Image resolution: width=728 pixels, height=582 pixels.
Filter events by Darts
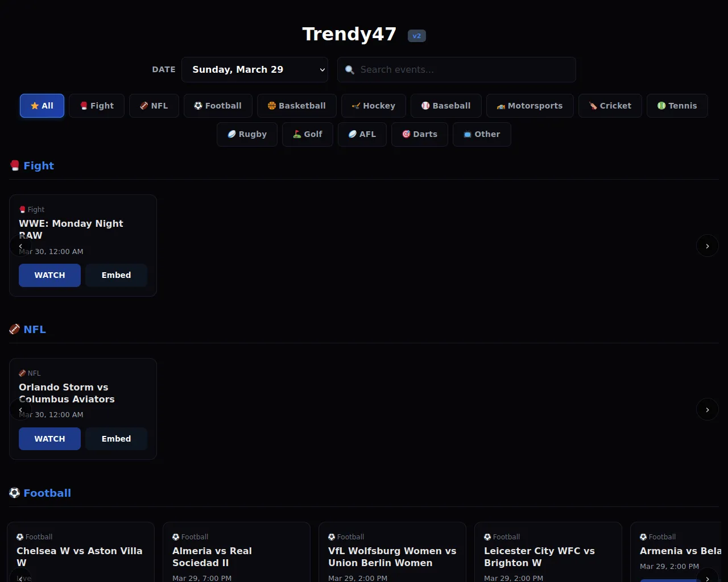[x=420, y=134]
